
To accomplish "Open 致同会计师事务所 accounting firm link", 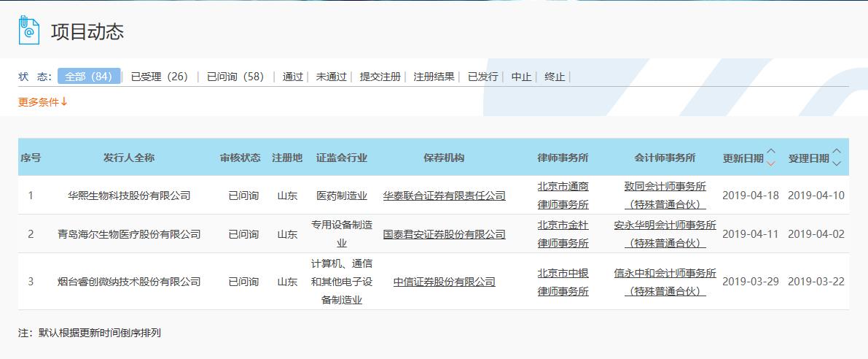I will tap(665, 196).
